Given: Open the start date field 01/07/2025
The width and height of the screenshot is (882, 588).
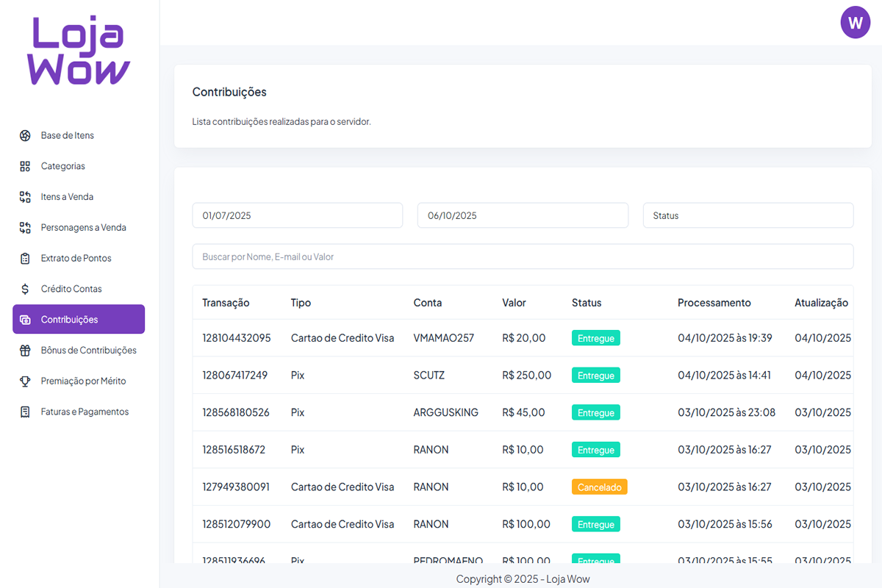Looking at the screenshot, I should pos(297,215).
